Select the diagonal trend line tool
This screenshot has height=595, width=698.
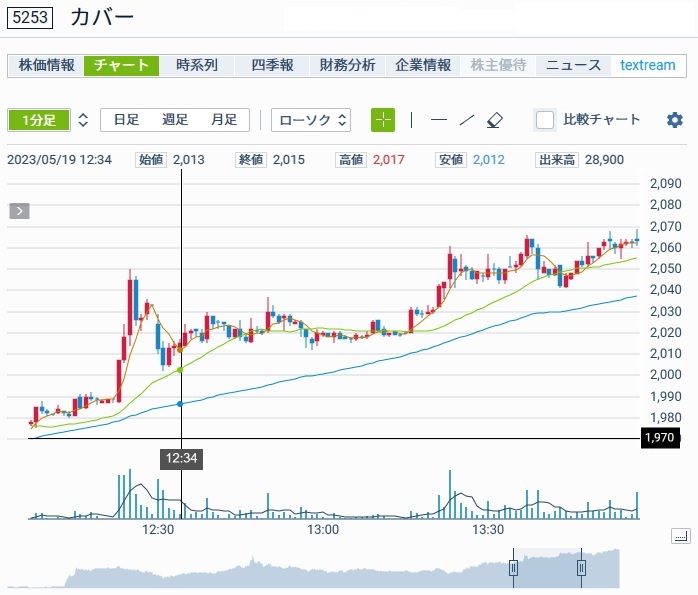pyautogui.click(x=466, y=120)
